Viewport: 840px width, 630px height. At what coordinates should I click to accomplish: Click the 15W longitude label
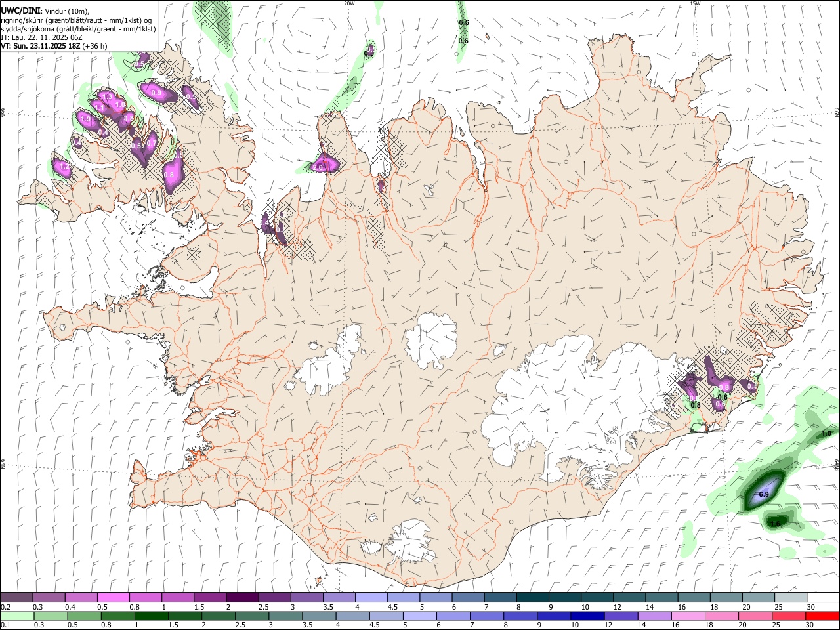click(x=694, y=3)
